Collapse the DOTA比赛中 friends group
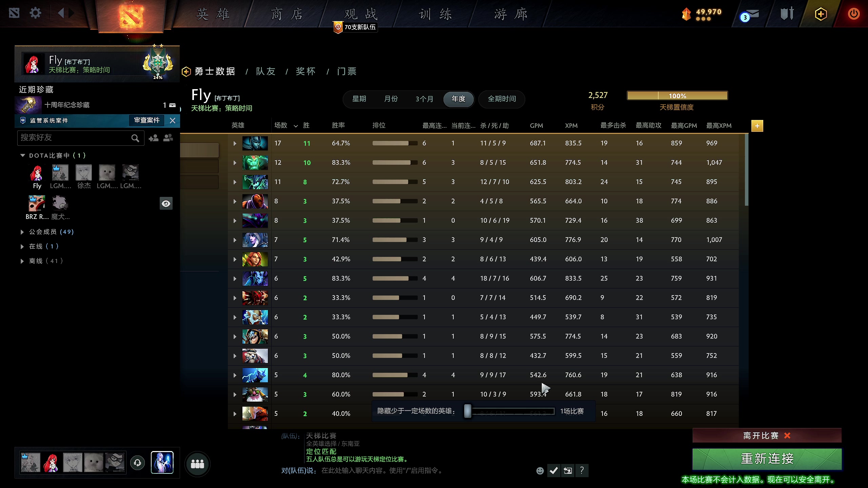This screenshot has width=868, height=488. [x=23, y=156]
